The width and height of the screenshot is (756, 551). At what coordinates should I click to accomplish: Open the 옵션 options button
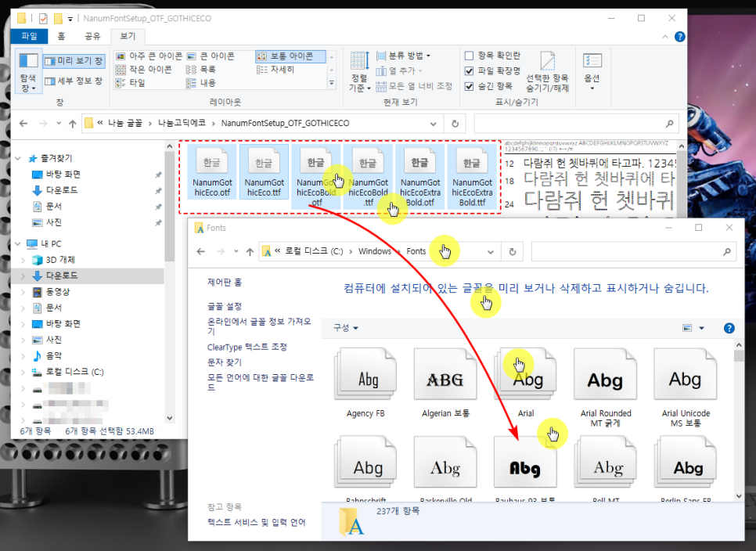pos(592,71)
